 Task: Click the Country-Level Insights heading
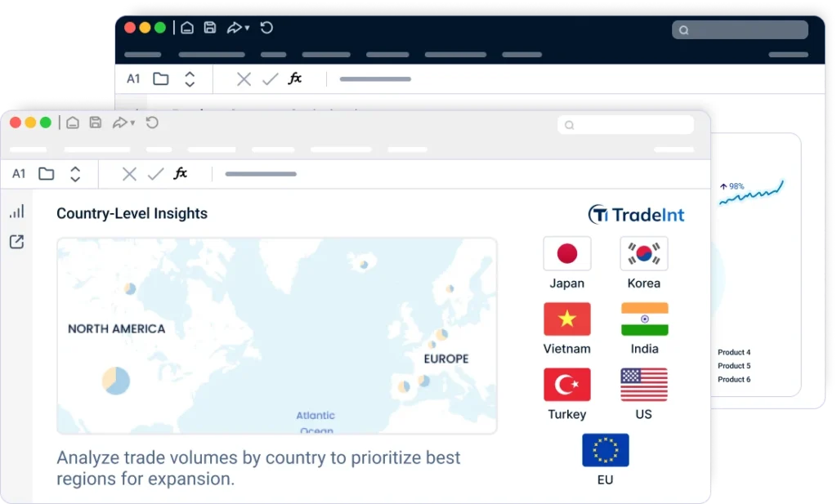[x=132, y=213]
